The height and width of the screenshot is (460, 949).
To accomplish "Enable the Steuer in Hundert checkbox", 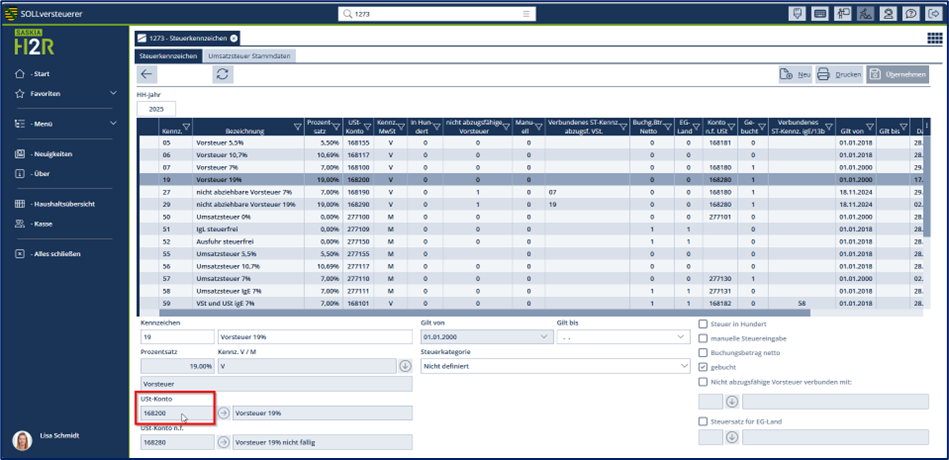I will [x=703, y=324].
